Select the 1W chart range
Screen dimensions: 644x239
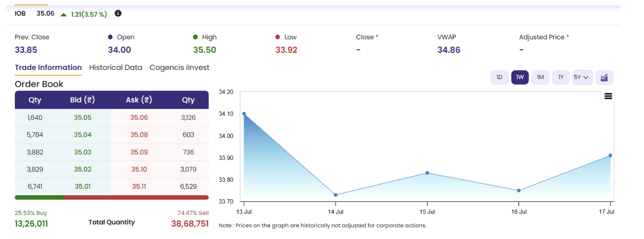(x=520, y=77)
